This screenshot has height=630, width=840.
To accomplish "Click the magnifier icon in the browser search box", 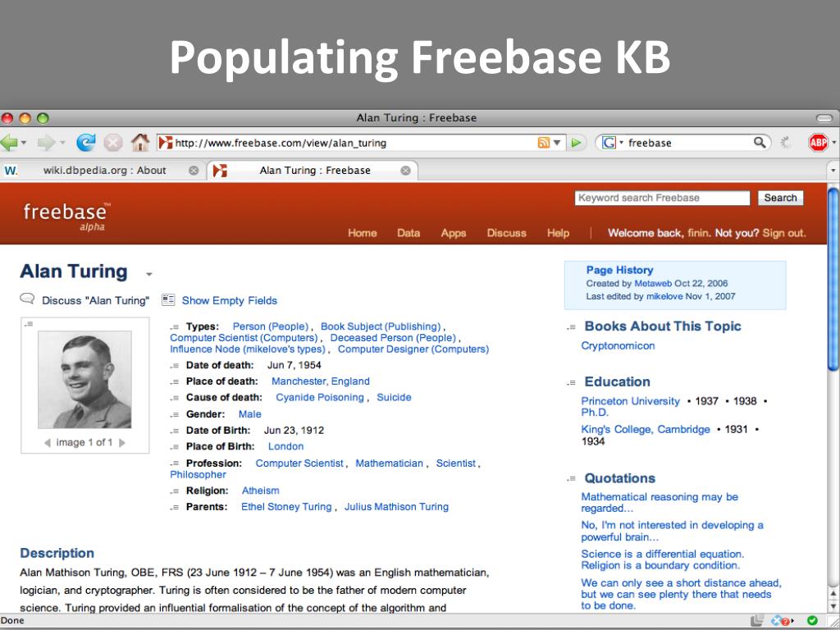I will [x=759, y=142].
